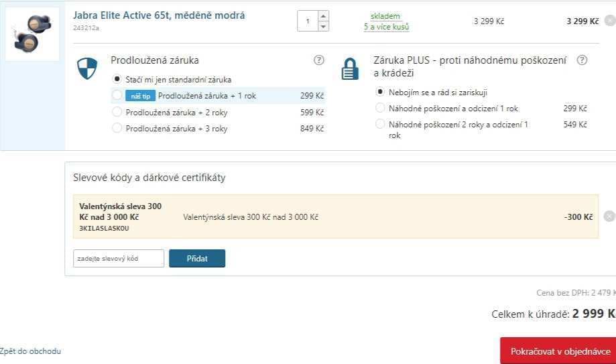616x364 pixels.
Task: Click the 599 Kč warranty price
Action: tap(312, 113)
